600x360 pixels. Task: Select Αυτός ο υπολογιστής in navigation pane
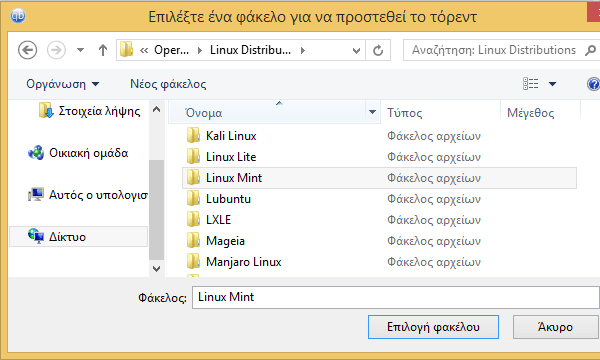click(98, 195)
